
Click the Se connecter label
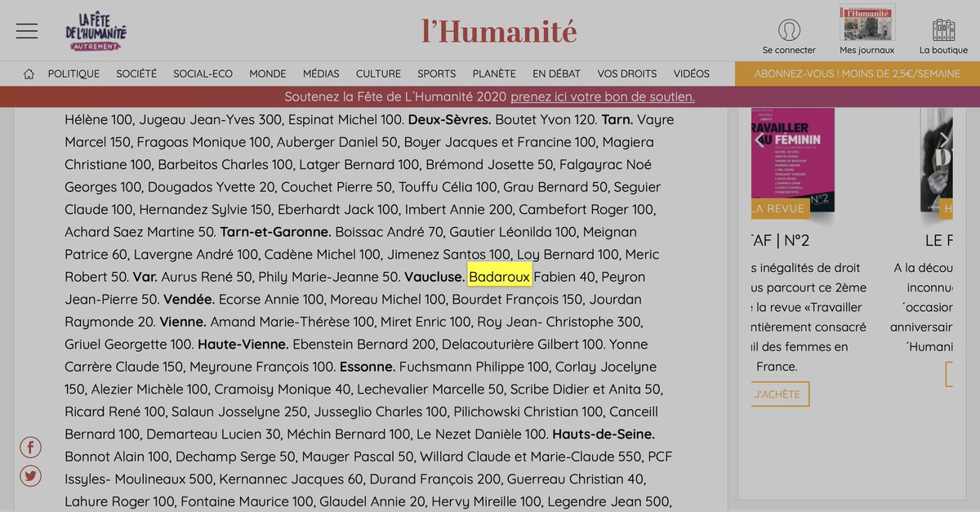789,50
